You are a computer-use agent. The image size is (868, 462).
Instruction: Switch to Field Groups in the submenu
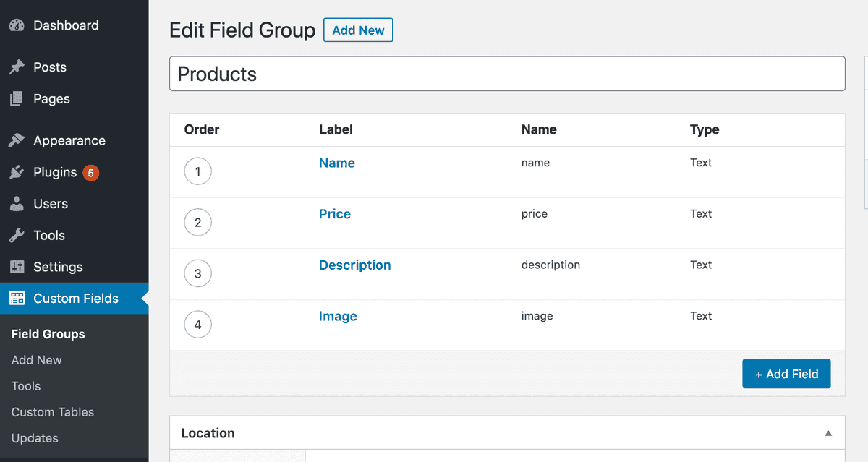(x=48, y=333)
